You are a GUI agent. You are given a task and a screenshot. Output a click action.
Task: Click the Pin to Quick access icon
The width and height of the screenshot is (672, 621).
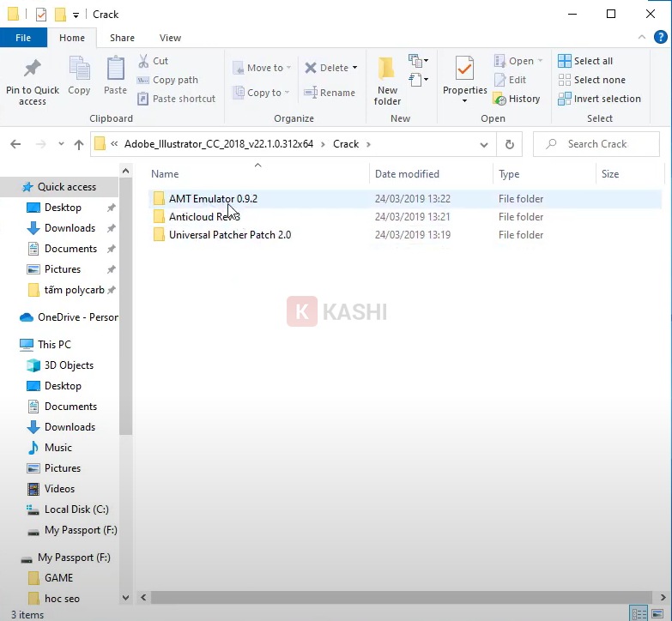32,69
